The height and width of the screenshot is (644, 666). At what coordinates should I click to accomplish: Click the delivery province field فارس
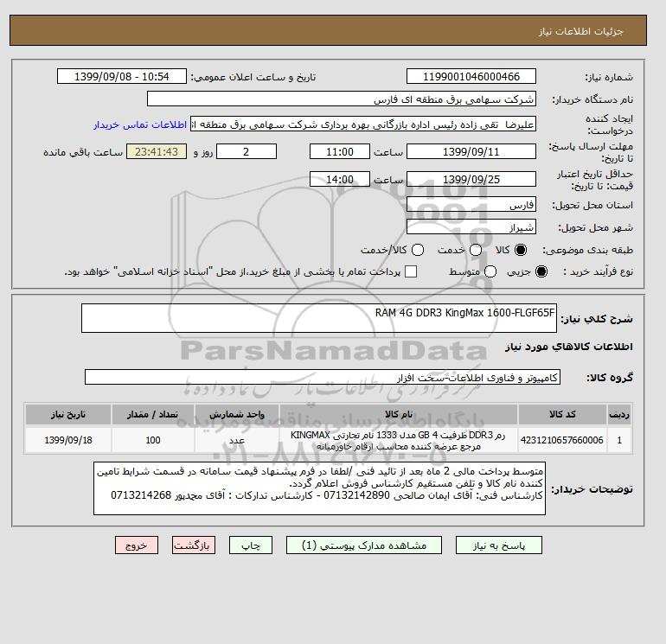point(471,205)
